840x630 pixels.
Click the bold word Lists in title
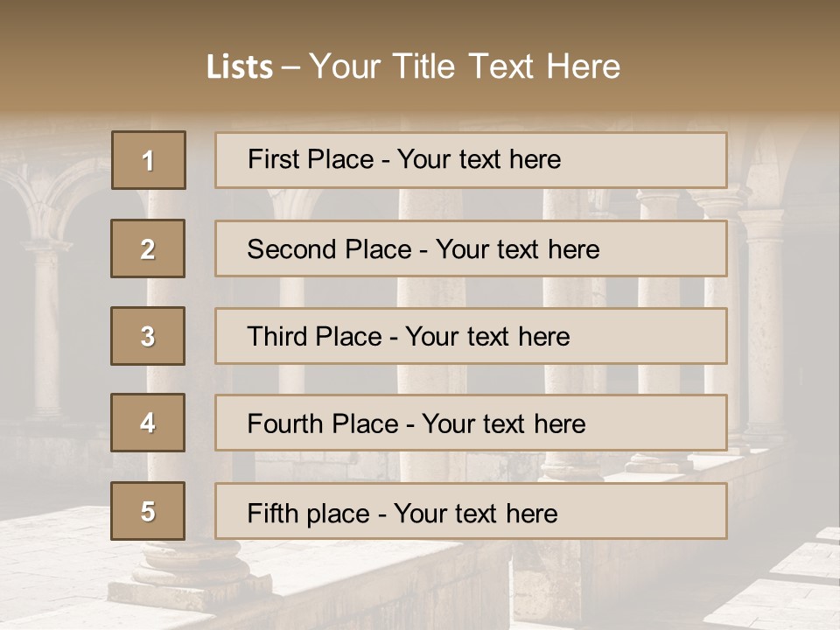pos(240,67)
